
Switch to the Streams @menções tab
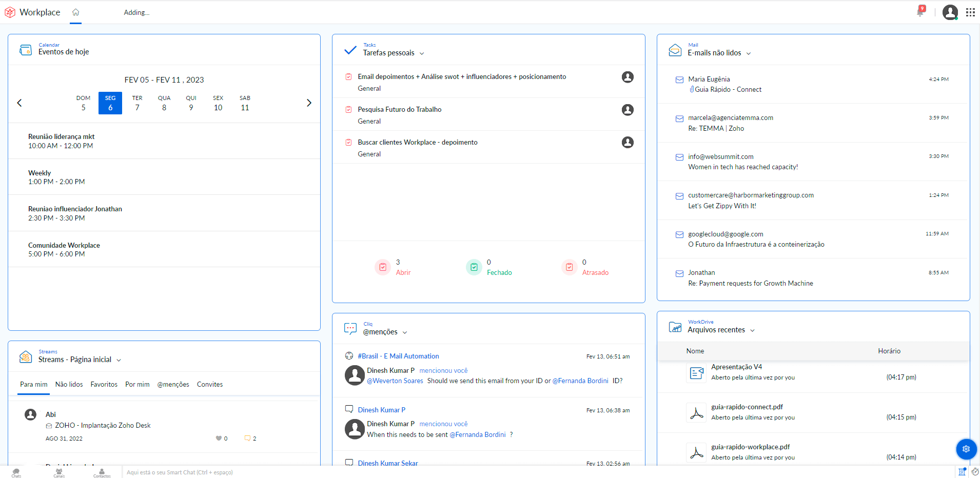click(x=173, y=385)
